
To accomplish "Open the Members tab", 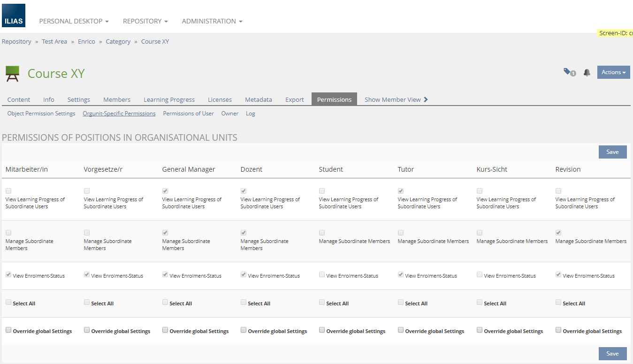I will 117,99.
